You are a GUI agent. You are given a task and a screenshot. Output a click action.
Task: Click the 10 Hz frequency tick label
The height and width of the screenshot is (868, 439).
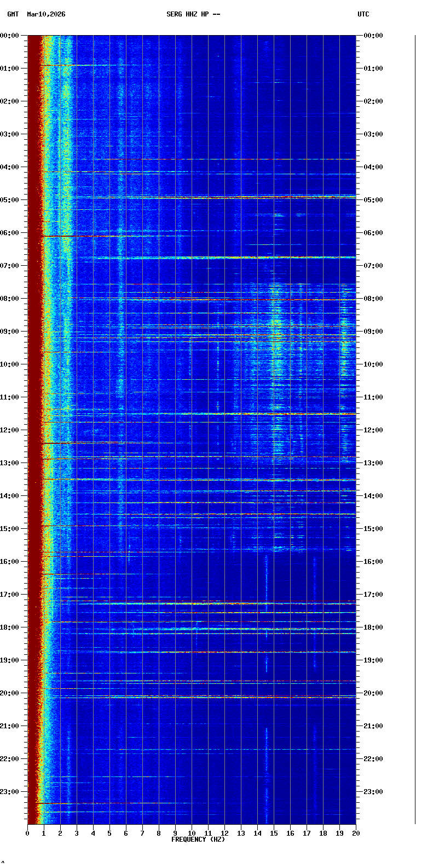pos(192,833)
